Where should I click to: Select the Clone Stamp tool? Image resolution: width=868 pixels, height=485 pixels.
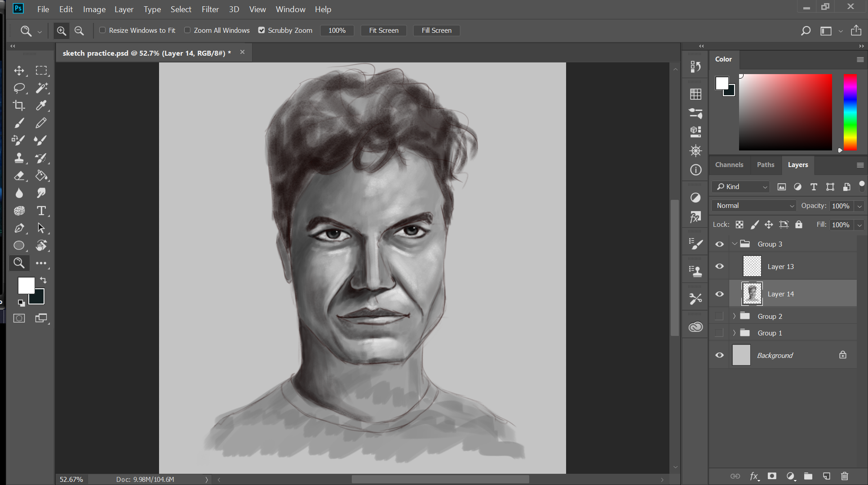pos(19,158)
